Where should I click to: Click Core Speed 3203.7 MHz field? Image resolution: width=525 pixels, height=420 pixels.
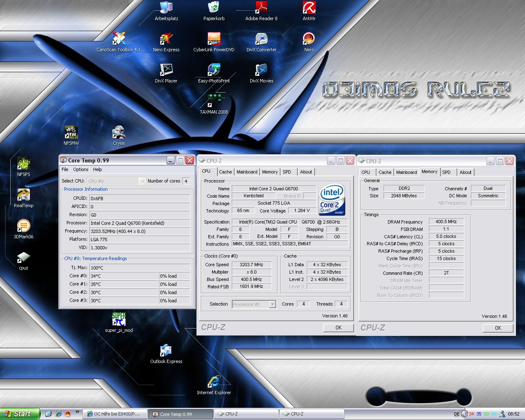tap(251, 265)
